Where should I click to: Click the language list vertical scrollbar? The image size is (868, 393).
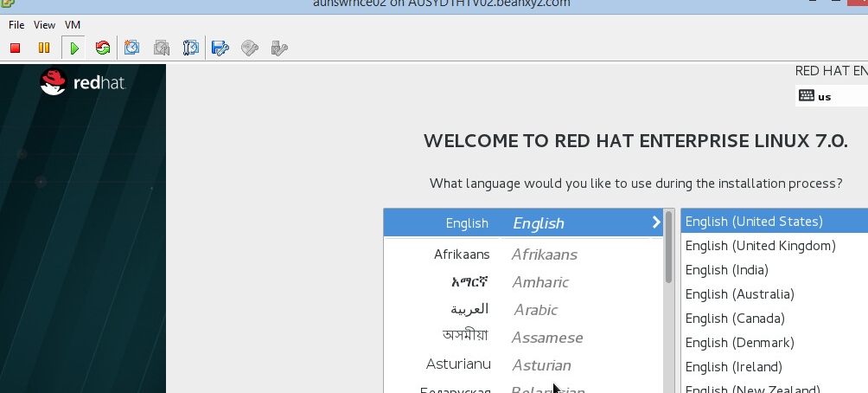[668, 248]
